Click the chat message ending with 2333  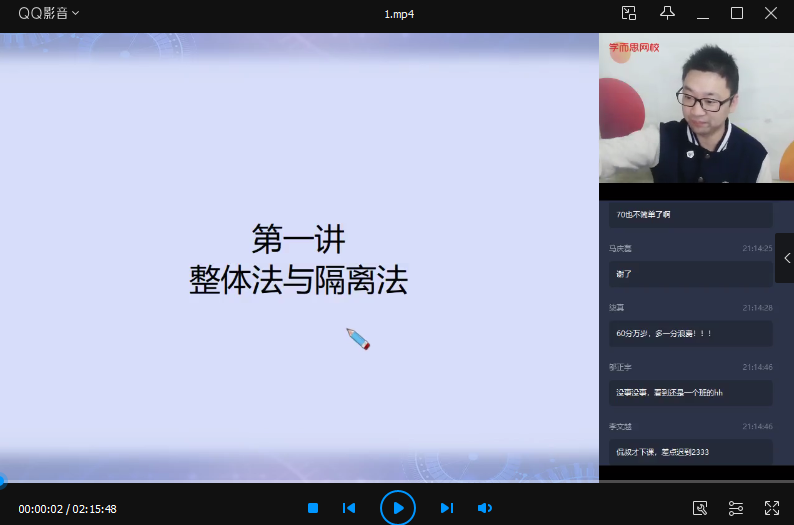click(691, 452)
